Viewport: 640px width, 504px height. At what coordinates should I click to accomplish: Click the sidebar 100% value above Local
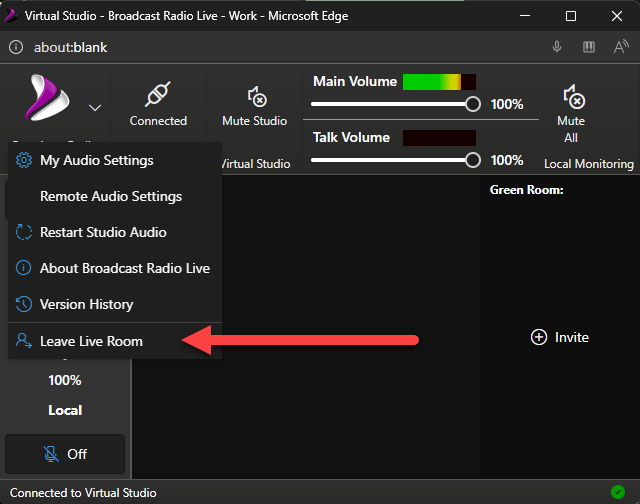(65, 380)
